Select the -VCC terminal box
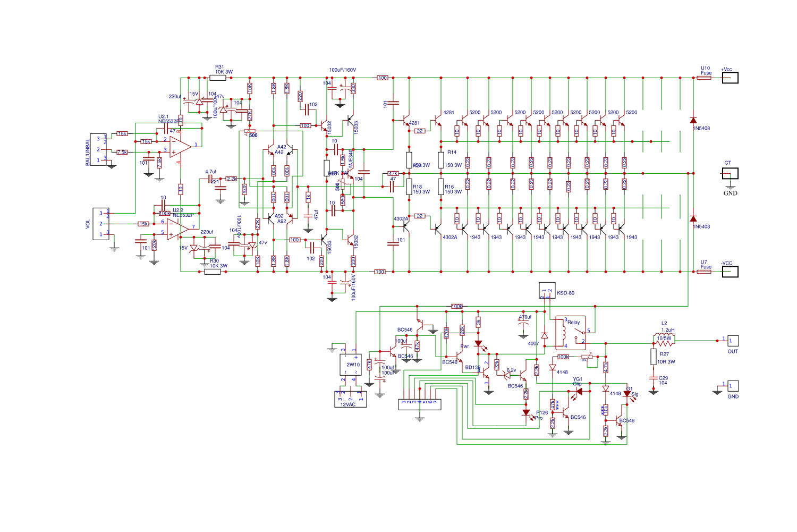797x532 pixels. pos(730,272)
